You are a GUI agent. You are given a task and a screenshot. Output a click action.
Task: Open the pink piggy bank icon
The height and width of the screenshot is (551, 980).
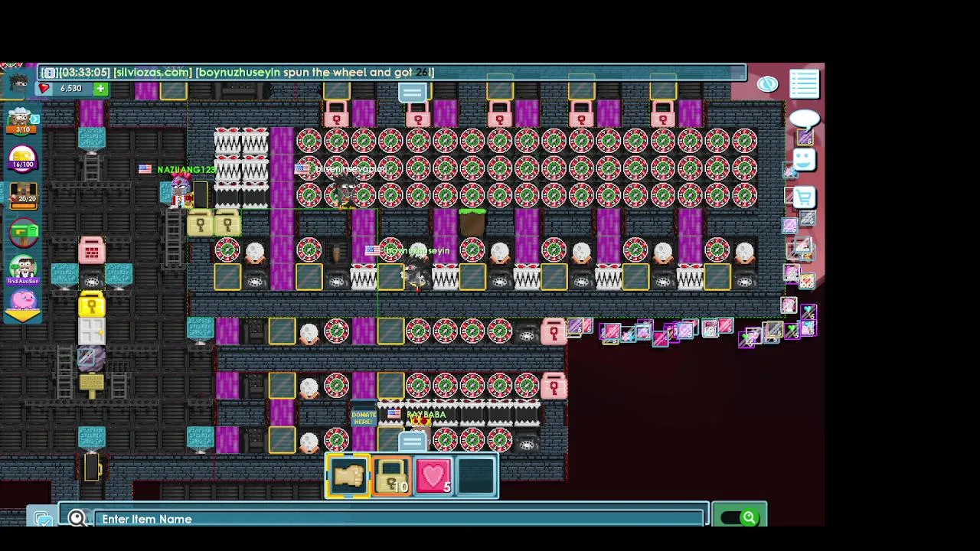pyautogui.click(x=22, y=300)
